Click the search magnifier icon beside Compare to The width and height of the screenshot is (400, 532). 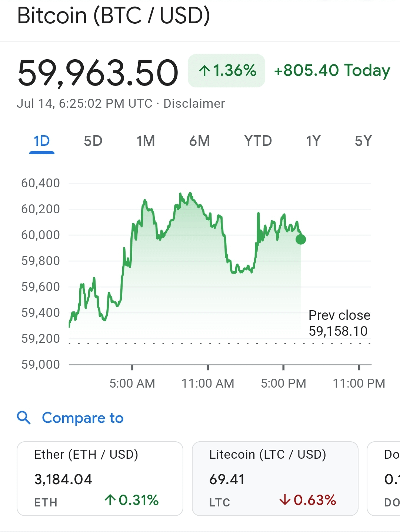click(x=24, y=418)
